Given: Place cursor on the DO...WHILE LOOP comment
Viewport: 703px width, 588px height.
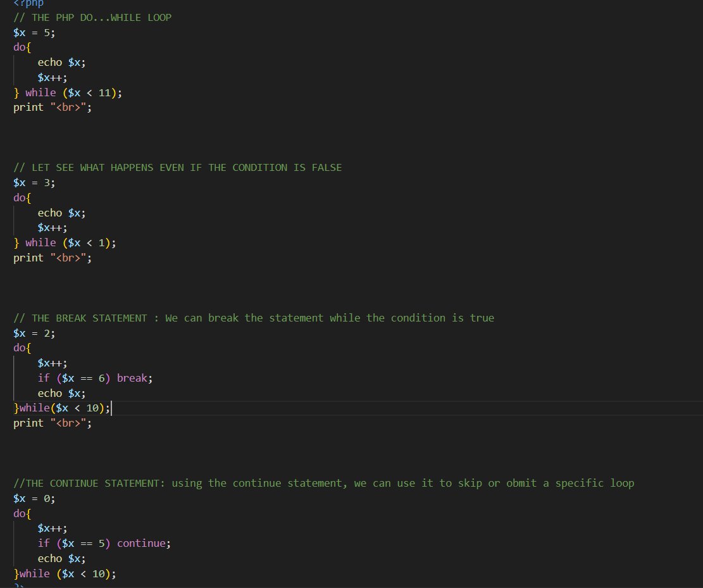Looking at the screenshot, I should 92,17.
